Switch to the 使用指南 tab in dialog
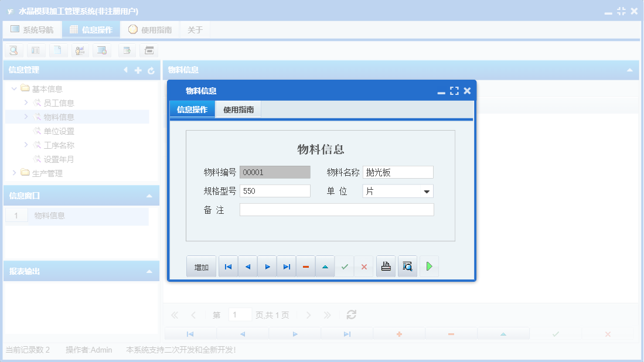Viewport: 644px width, 362px height. 238,109
